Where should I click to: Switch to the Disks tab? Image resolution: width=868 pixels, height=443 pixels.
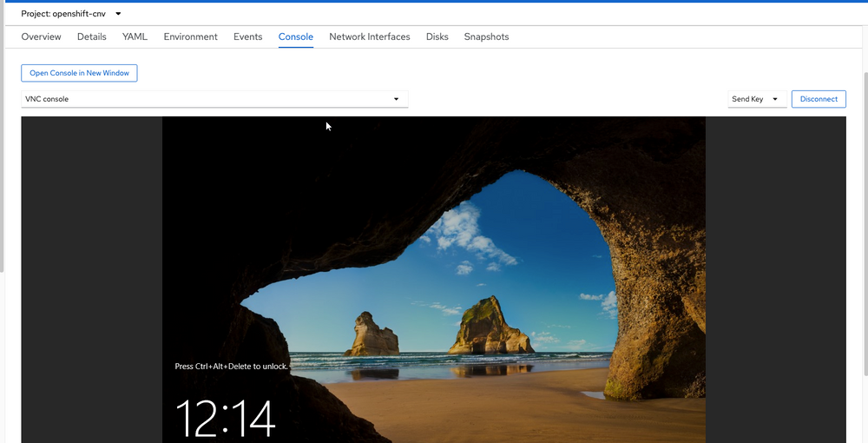pos(437,37)
